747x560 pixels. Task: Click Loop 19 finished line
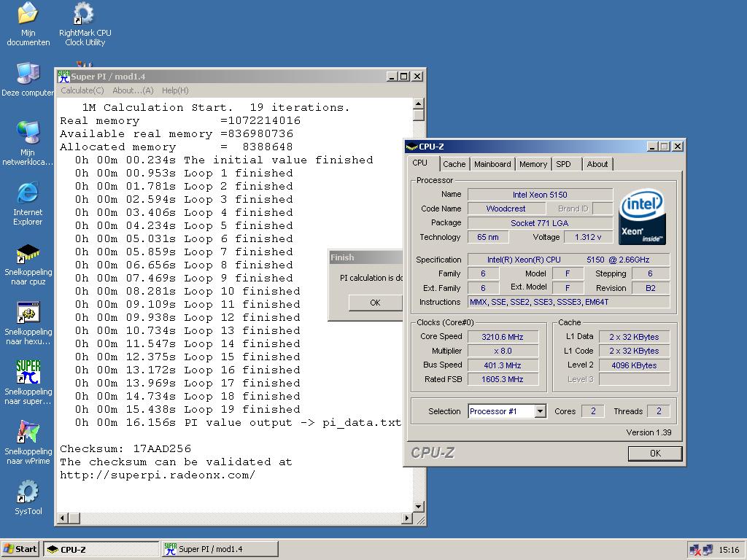click(x=187, y=410)
